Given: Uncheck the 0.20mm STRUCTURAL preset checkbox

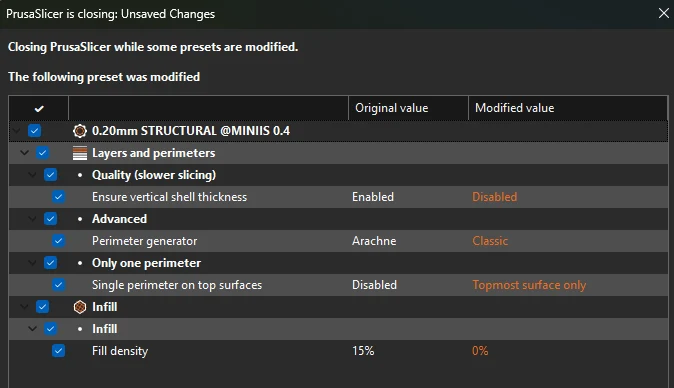Looking at the screenshot, I should tap(34, 131).
